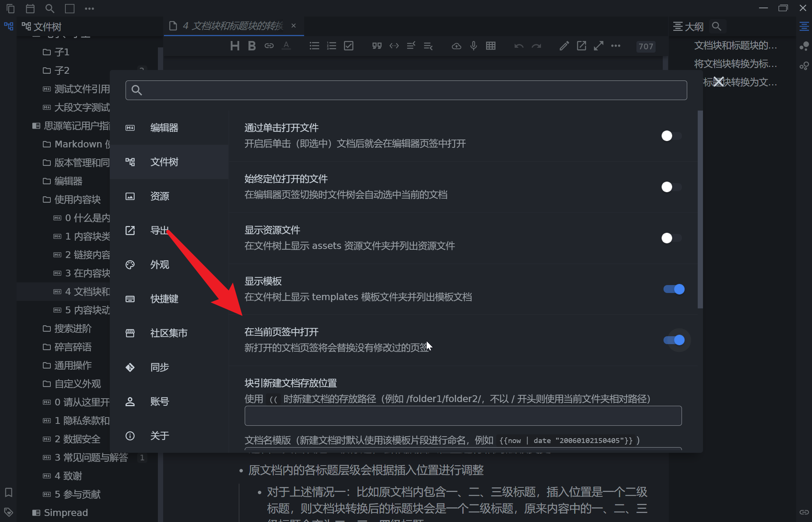Click the microphone record icon
This screenshot has height=522, width=812.
pos(474,46)
